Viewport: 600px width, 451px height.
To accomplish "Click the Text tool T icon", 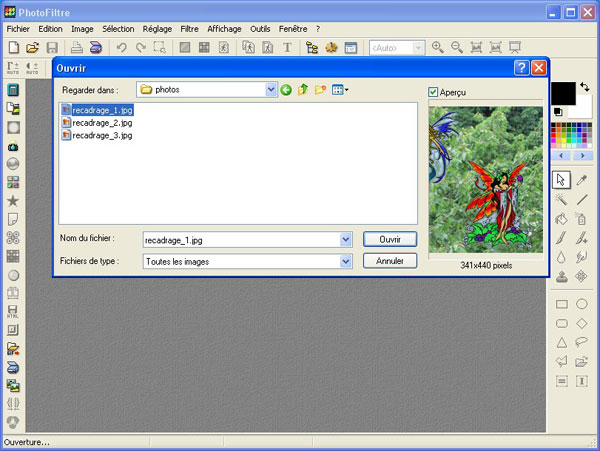I will point(287,47).
